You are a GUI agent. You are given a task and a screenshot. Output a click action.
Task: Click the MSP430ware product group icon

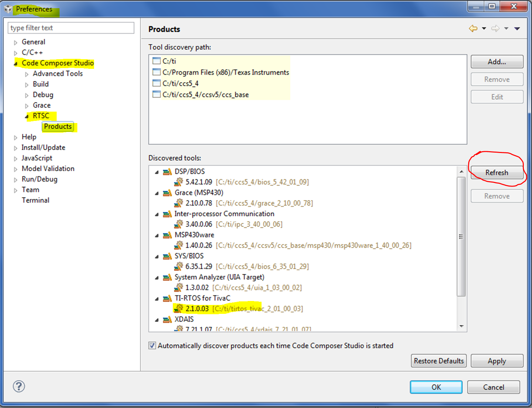click(x=167, y=235)
